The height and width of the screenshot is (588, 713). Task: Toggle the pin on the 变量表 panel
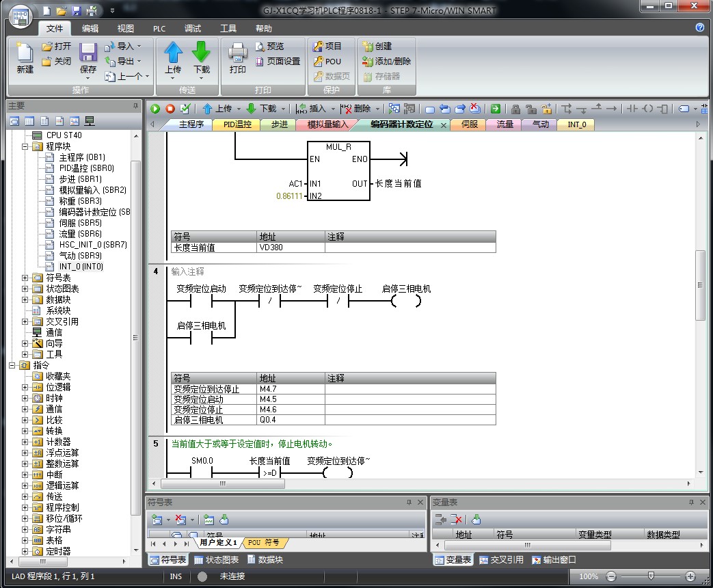click(x=691, y=502)
